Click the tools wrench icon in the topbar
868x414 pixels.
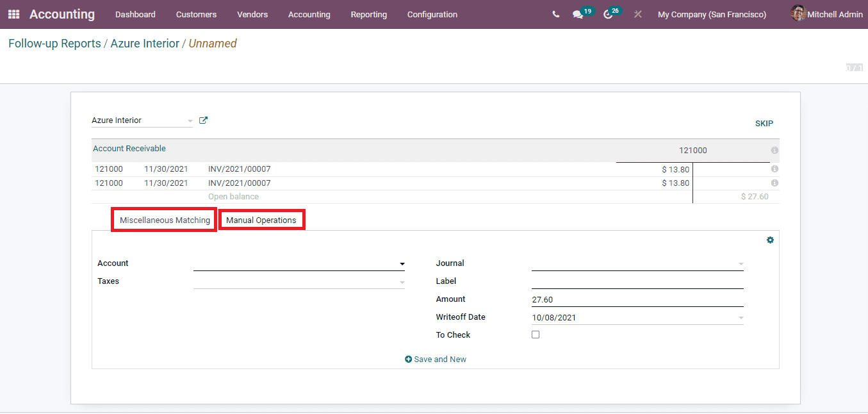637,14
